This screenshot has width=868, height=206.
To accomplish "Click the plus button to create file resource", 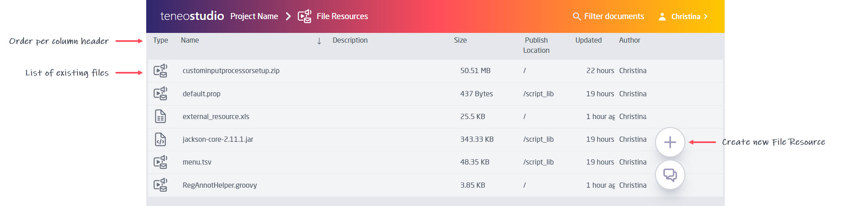I will pyautogui.click(x=670, y=142).
